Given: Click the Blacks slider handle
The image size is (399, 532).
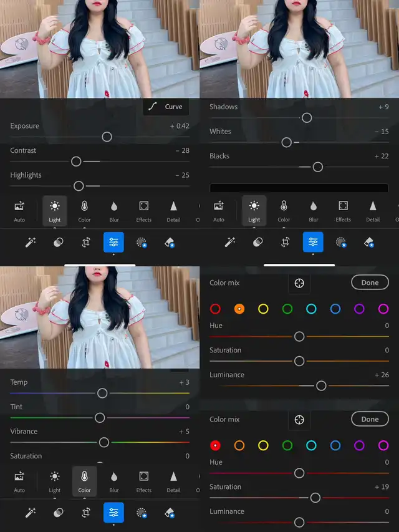Looking at the screenshot, I should pos(317,167).
